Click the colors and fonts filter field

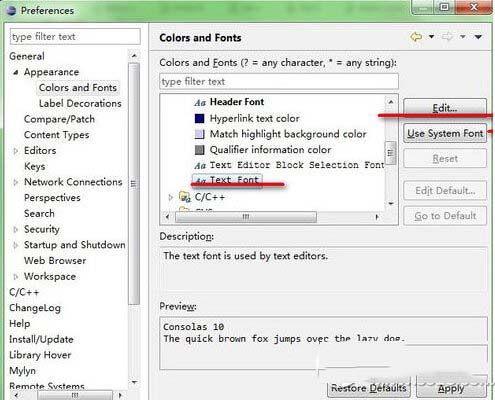(279, 81)
